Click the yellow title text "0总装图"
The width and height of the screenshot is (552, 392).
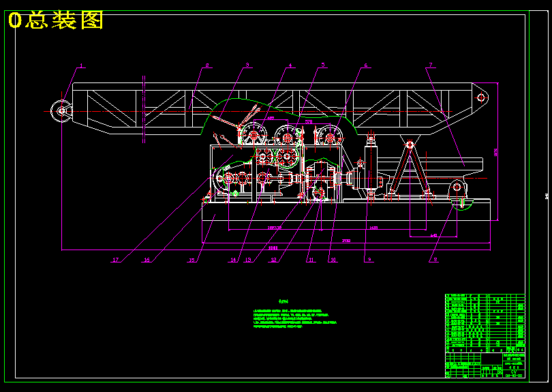[56, 20]
